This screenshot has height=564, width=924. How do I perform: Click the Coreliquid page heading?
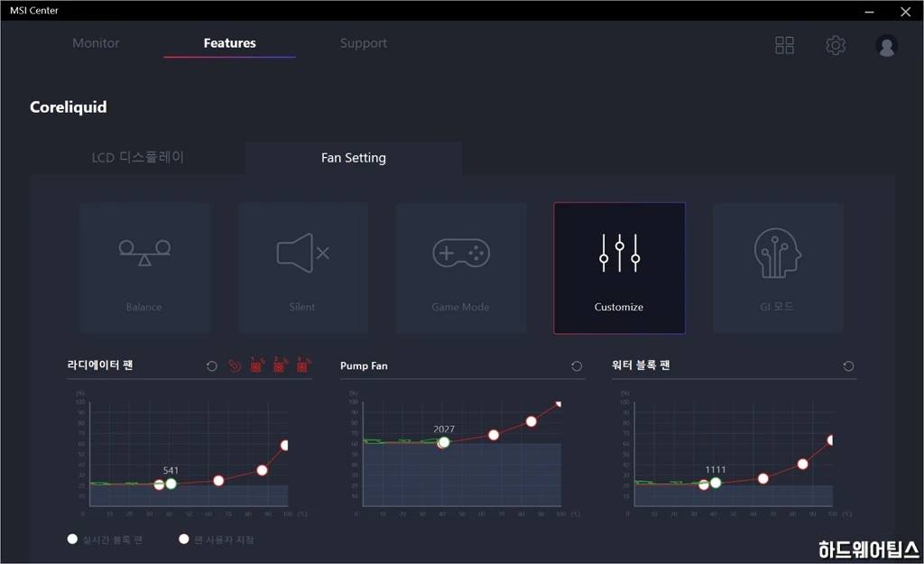tap(69, 107)
